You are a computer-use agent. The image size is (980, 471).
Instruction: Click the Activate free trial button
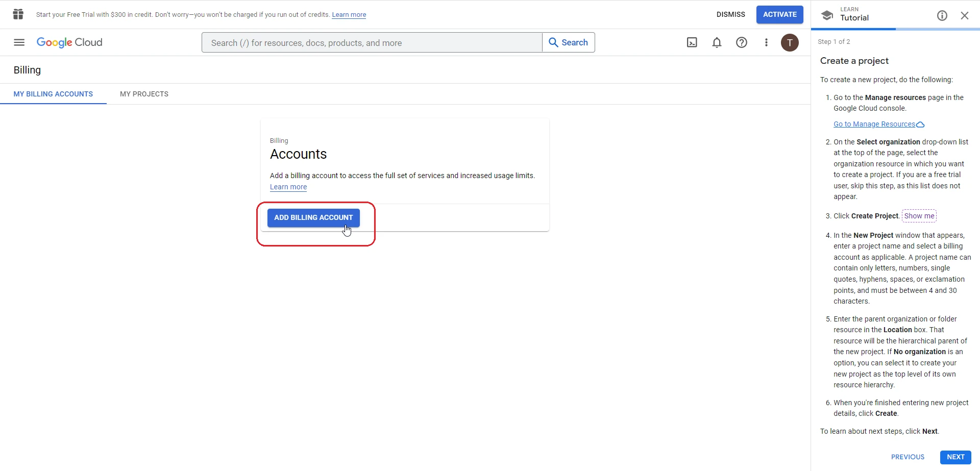pos(779,14)
